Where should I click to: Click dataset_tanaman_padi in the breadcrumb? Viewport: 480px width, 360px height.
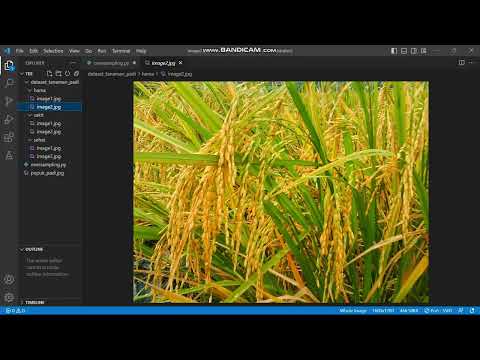click(x=112, y=74)
